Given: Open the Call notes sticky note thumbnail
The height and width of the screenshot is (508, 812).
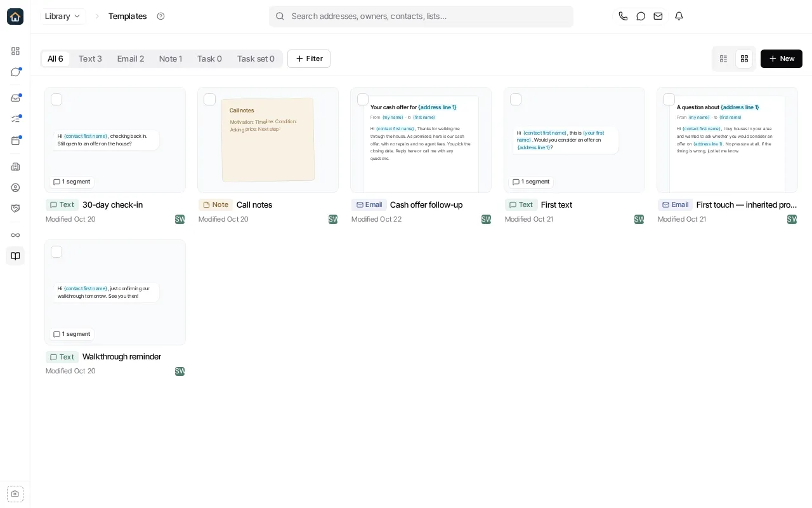Looking at the screenshot, I should tap(268, 140).
